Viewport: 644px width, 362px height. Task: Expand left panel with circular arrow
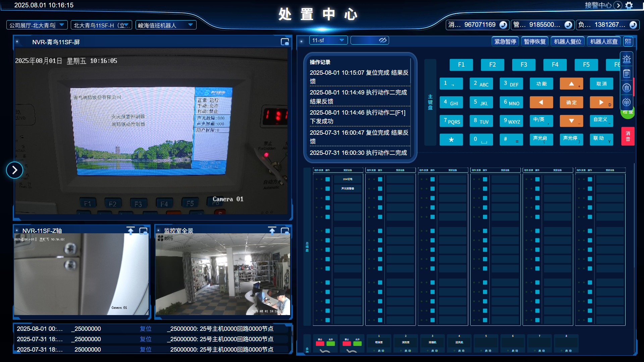14,170
